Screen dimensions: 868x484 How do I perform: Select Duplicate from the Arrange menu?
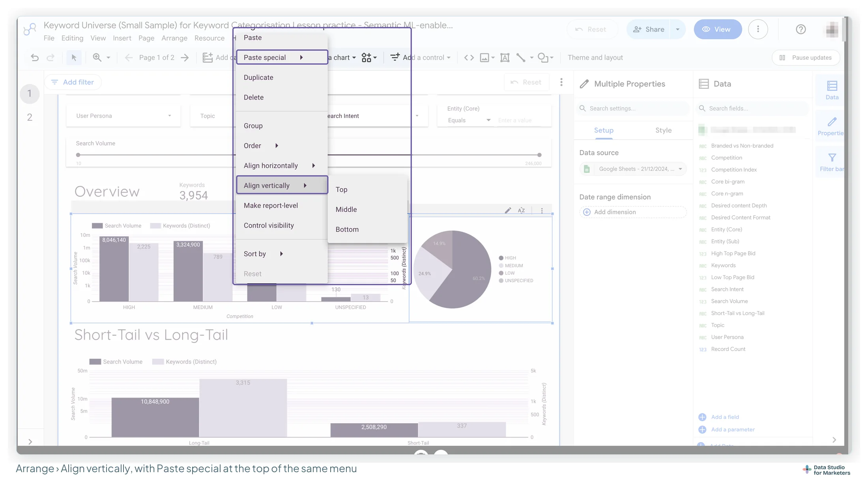pos(282,77)
